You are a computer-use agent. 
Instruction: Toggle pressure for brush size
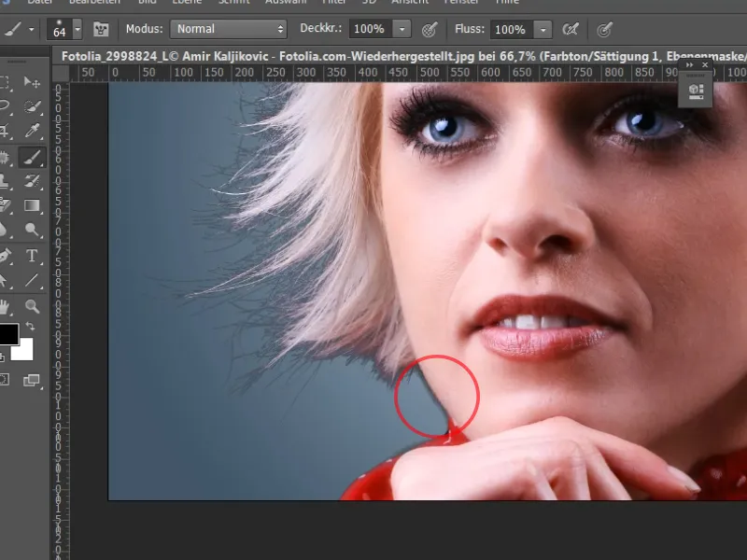[x=604, y=30]
